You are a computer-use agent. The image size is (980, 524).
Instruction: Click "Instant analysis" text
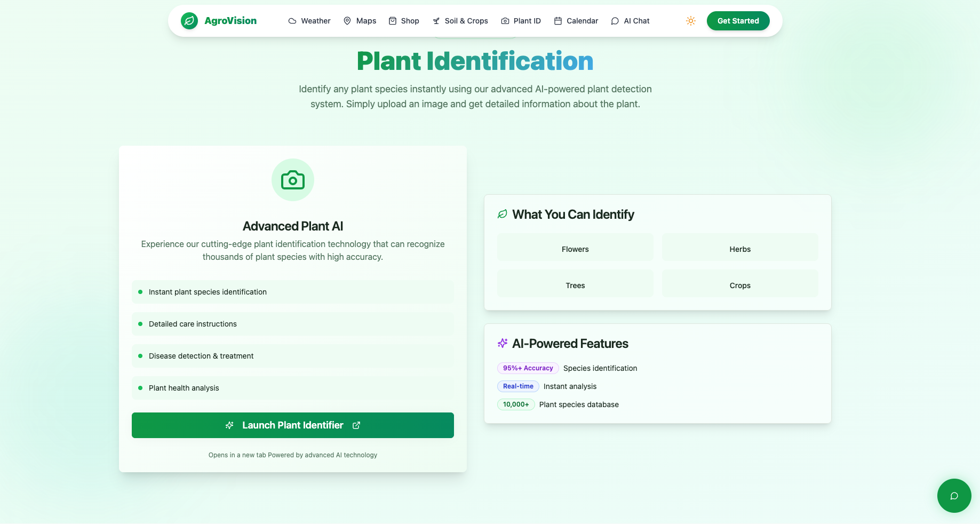(x=570, y=386)
